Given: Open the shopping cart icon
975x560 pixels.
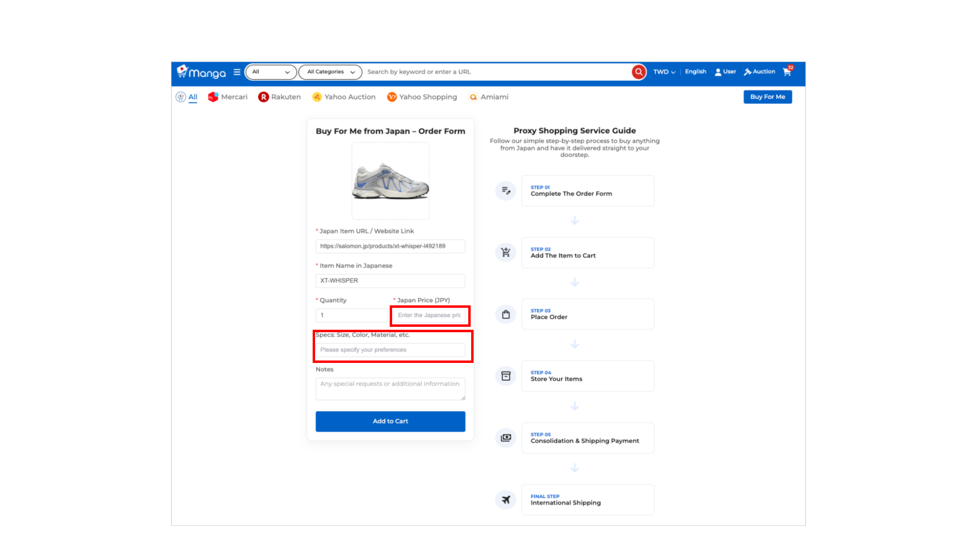Looking at the screenshot, I should [x=787, y=72].
